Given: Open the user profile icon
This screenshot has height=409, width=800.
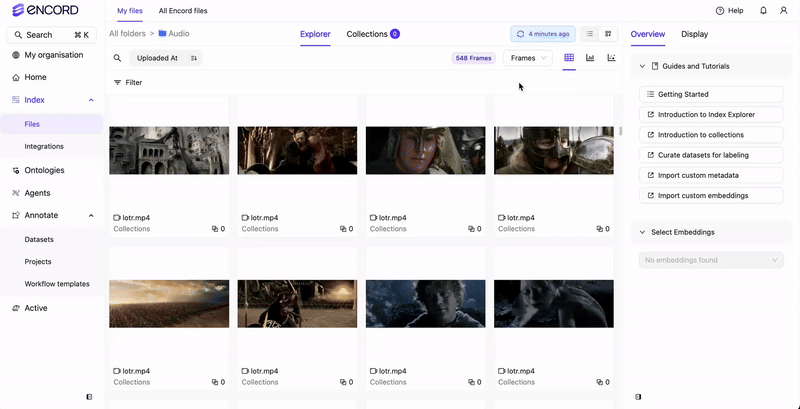Looking at the screenshot, I should 783,11.
